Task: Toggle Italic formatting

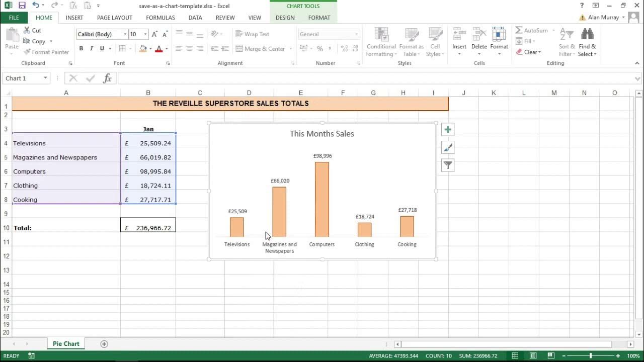Action: coord(92,49)
